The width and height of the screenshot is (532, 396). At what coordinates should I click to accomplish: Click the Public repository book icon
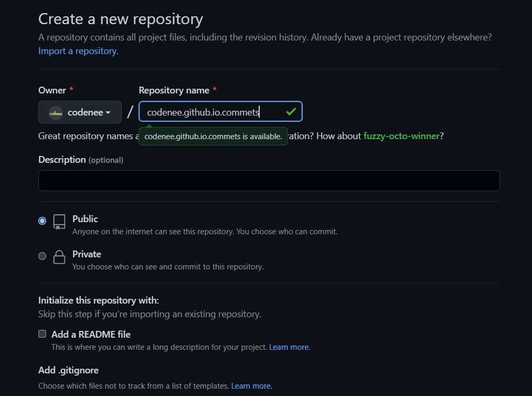point(59,222)
